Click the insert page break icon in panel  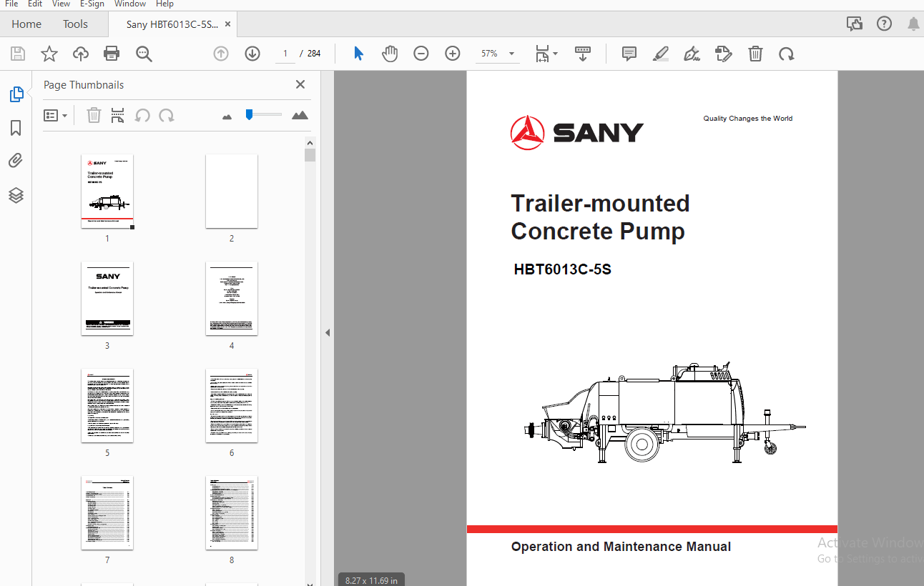coord(118,115)
